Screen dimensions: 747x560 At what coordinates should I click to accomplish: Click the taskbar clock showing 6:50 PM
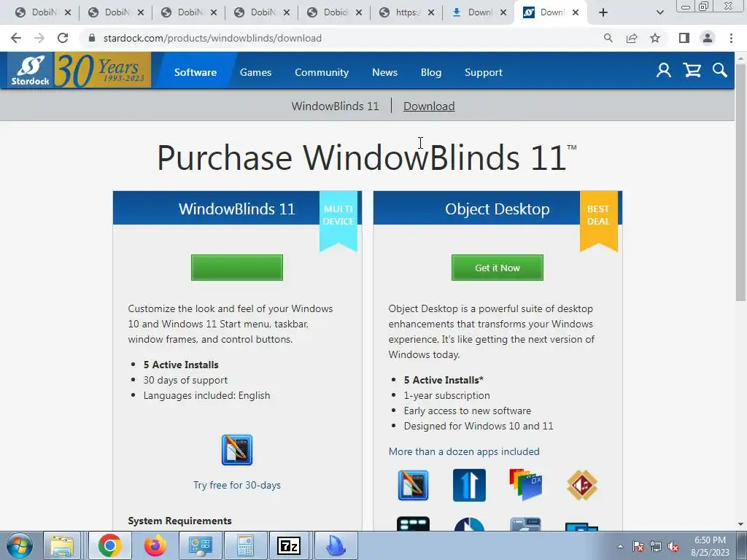710,546
